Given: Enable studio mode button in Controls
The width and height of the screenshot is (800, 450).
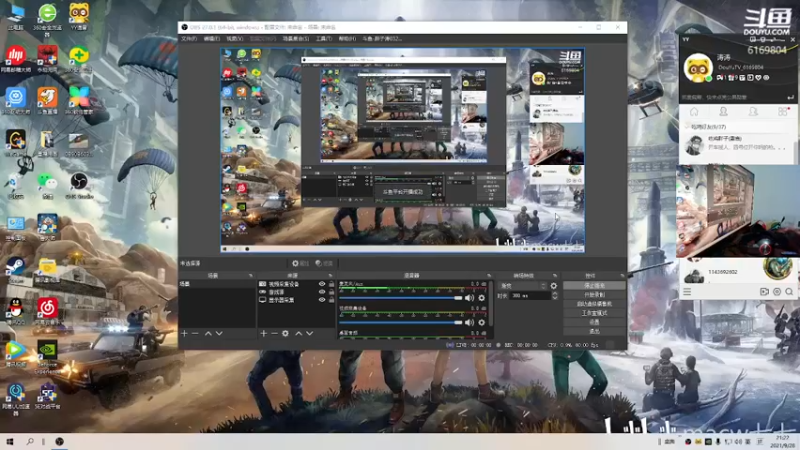Looking at the screenshot, I should 594,313.
